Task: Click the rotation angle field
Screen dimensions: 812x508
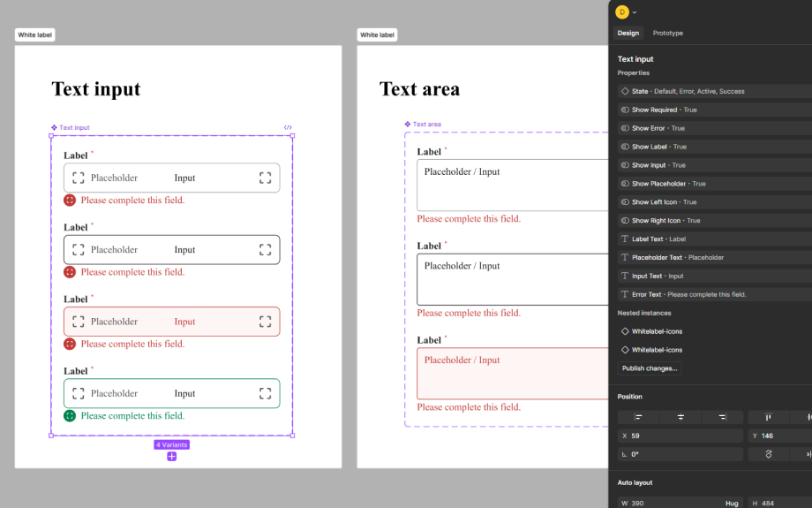Action: (x=680, y=455)
